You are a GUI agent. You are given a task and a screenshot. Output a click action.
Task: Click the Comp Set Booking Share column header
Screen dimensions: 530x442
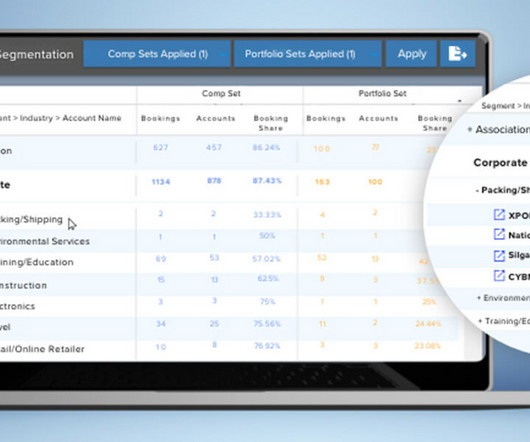tap(271, 123)
